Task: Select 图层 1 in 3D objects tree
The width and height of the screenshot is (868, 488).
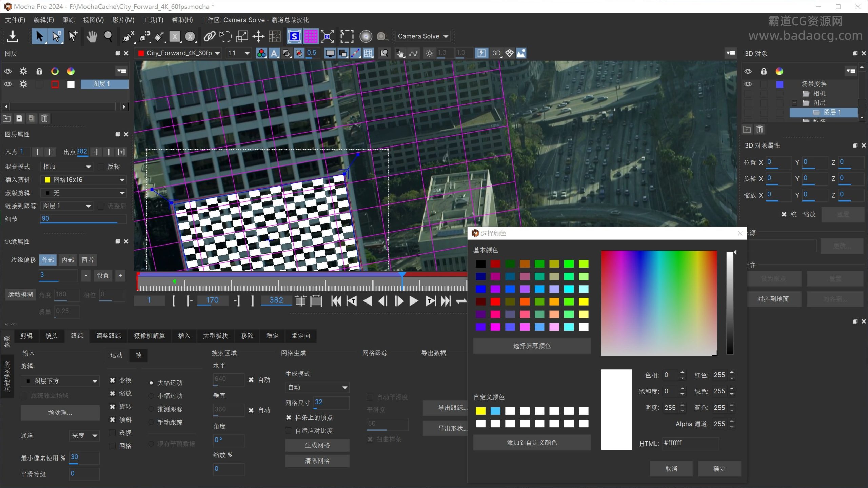Action: tap(824, 112)
